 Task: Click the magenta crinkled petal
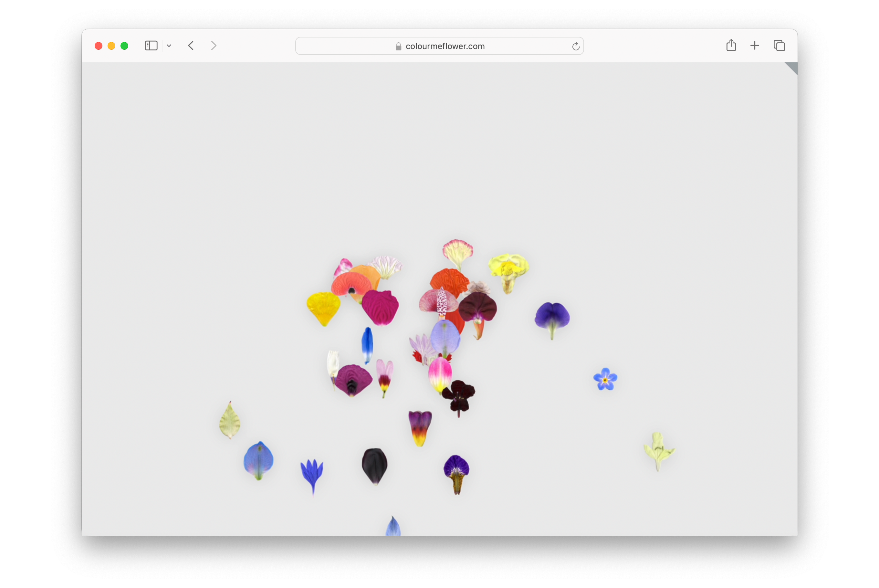tap(380, 307)
